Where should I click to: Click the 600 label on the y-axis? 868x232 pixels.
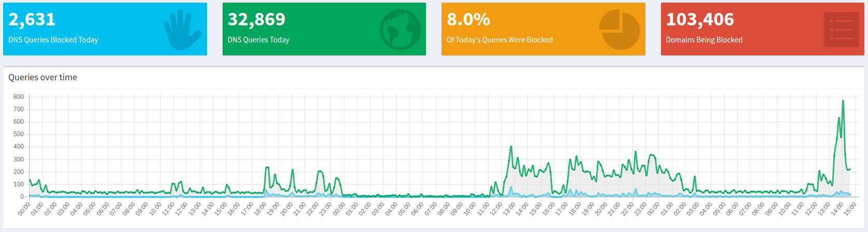pos(19,122)
